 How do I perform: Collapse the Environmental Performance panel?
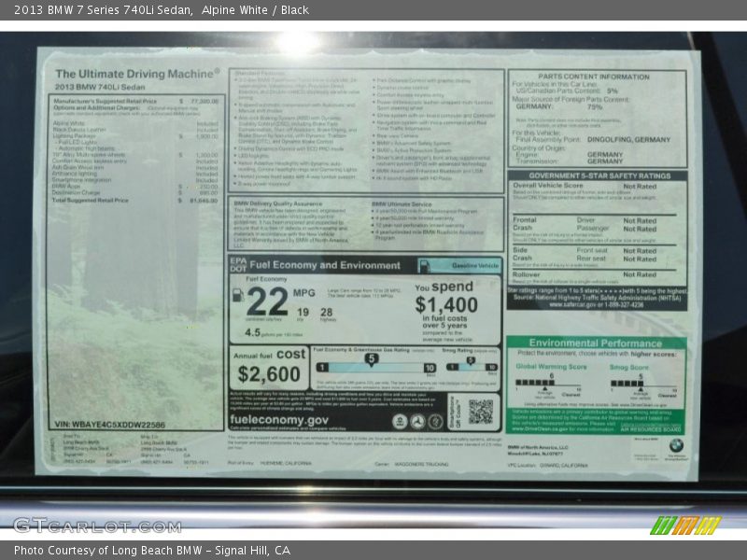click(x=594, y=342)
